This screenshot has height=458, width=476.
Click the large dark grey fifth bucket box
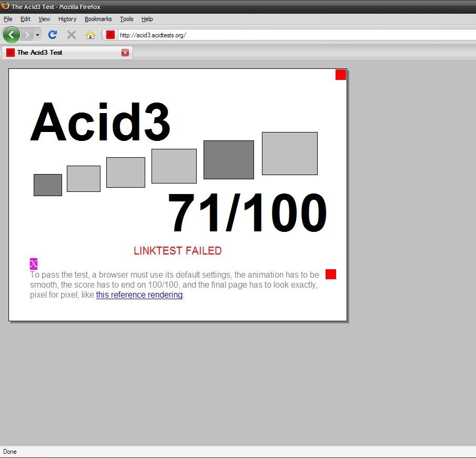click(229, 160)
